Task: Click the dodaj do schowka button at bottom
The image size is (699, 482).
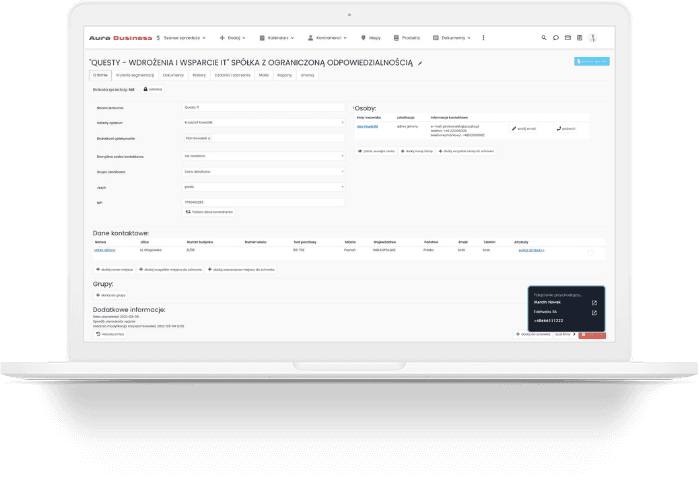Action: pos(533,334)
